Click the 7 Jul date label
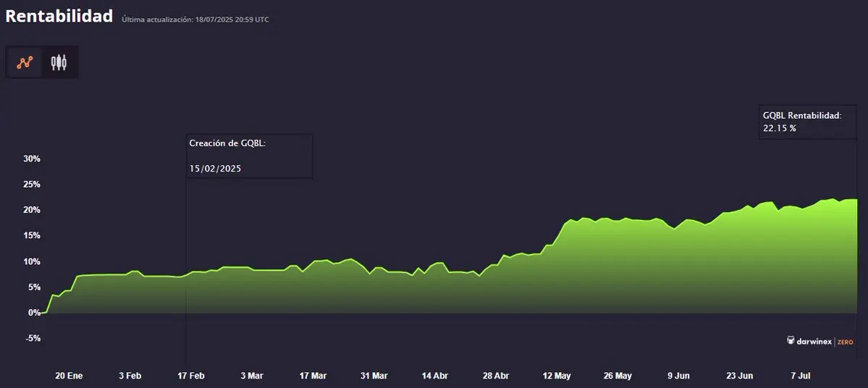The width and height of the screenshot is (868, 388). click(x=801, y=375)
